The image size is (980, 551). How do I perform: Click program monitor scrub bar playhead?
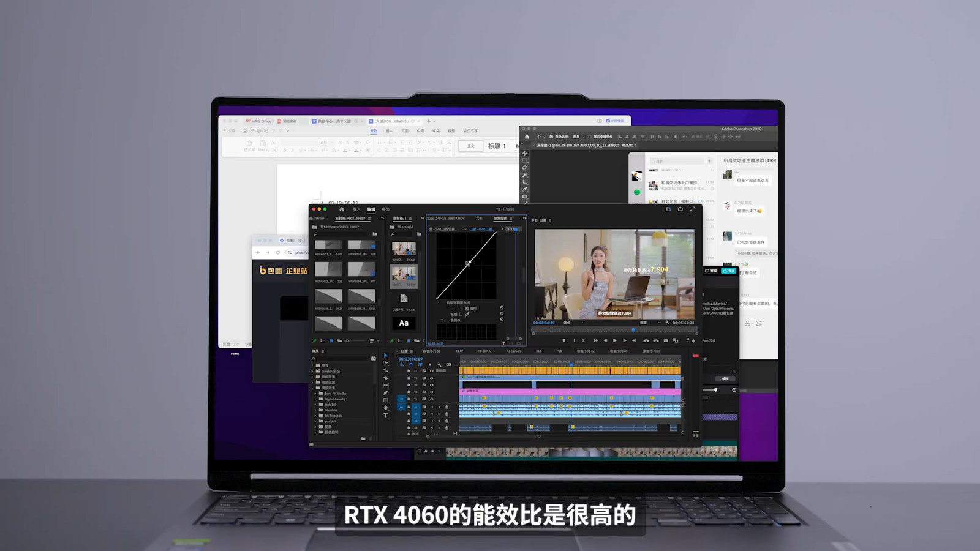[633, 330]
